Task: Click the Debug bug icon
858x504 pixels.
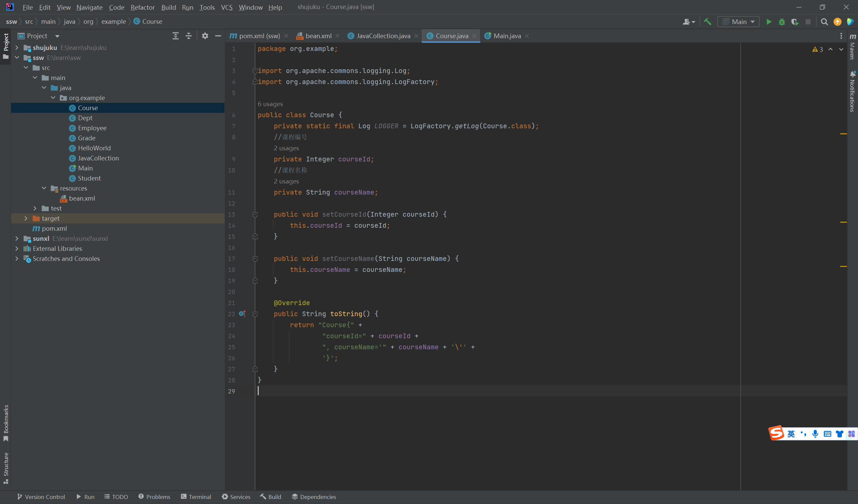Action: point(782,22)
